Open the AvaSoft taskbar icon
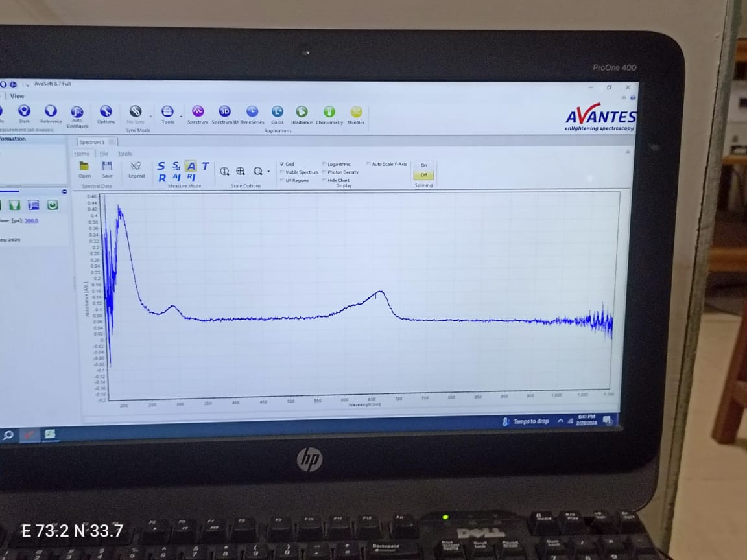Image resolution: width=747 pixels, height=560 pixels. (29, 435)
